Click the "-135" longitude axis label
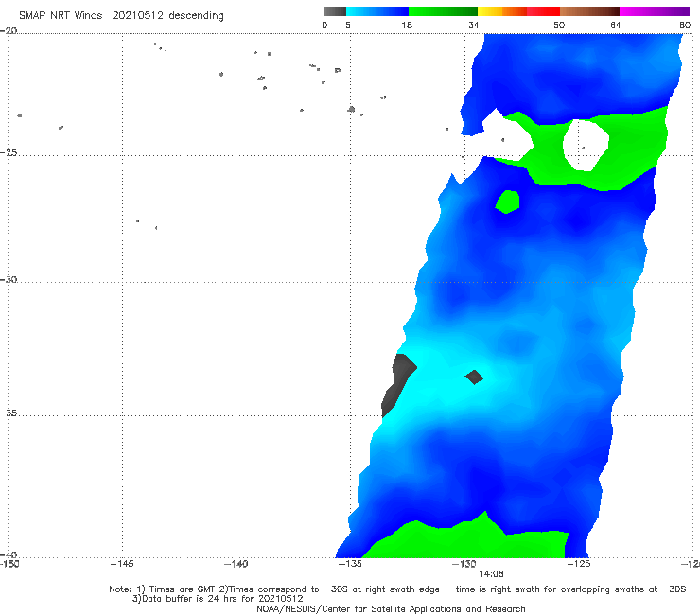This screenshot has width=700, height=615. coord(350,564)
